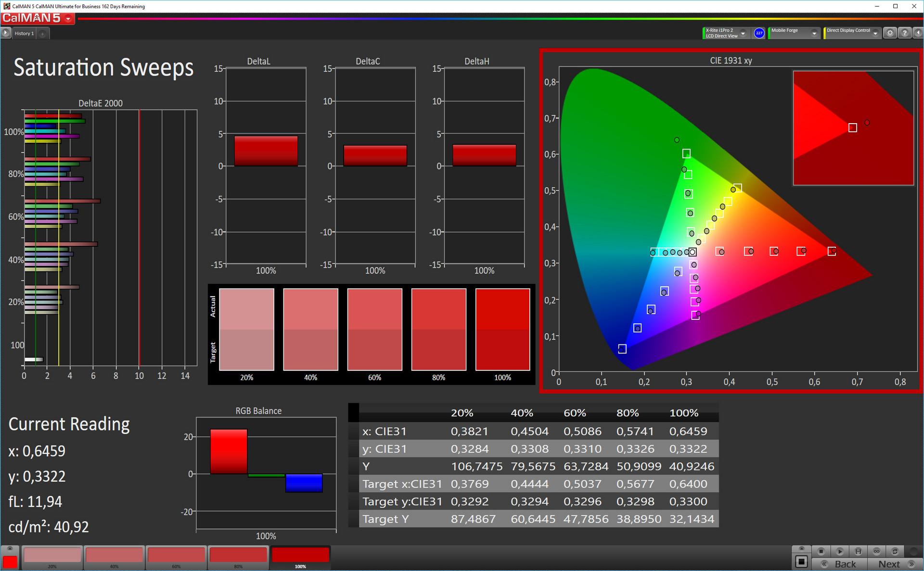Open settings with the gear icon
924x571 pixels.
[x=890, y=33]
